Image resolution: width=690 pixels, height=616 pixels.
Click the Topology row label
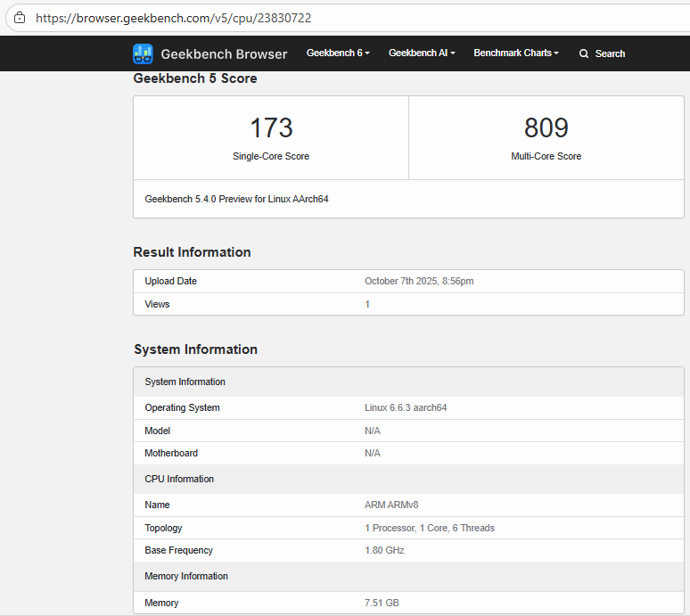(x=163, y=528)
